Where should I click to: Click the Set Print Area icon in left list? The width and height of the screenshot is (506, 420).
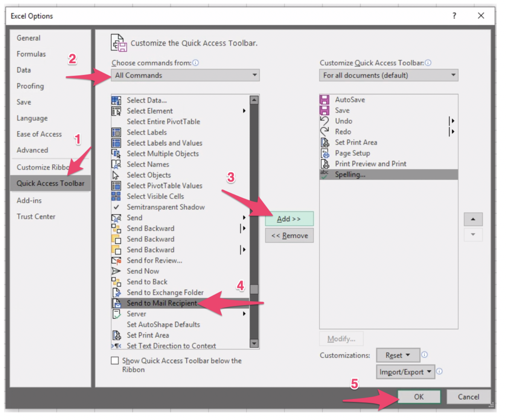point(116,335)
